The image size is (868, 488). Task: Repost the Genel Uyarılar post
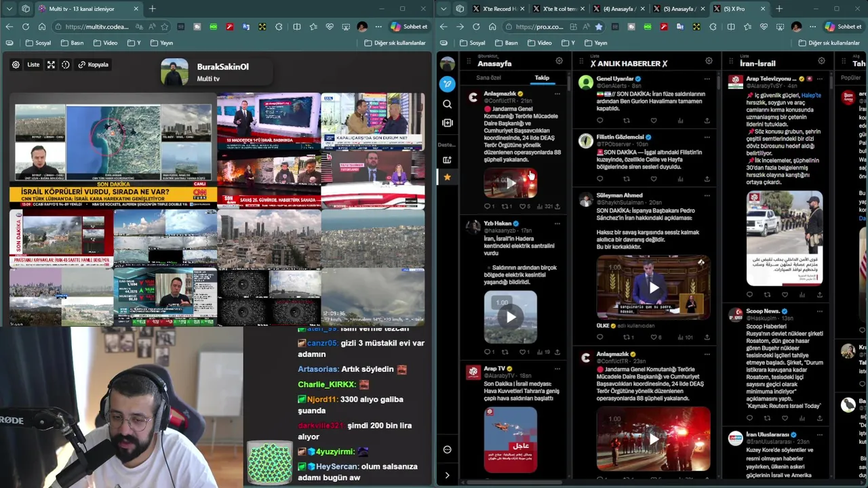(627, 121)
